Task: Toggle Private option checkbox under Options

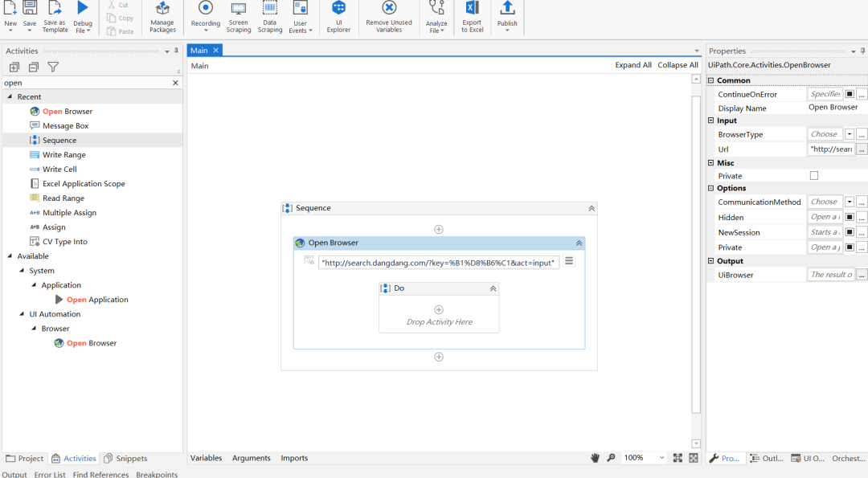Action: click(x=850, y=247)
